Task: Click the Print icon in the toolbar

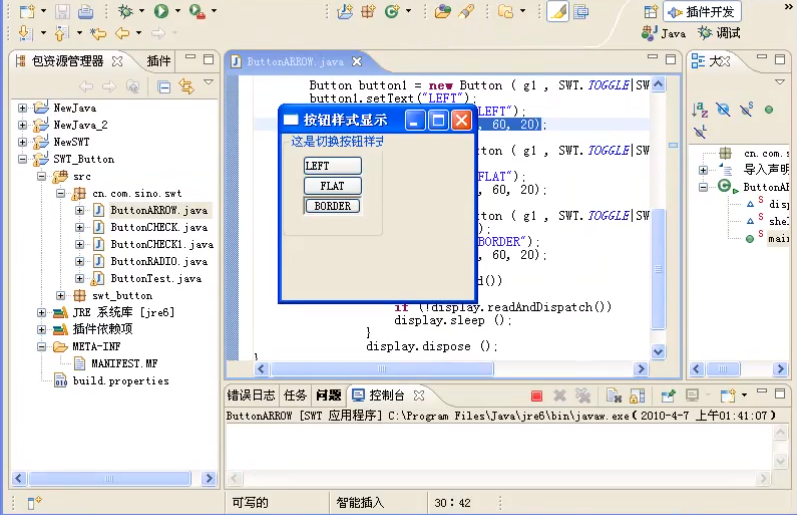Action: tap(86, 12)
